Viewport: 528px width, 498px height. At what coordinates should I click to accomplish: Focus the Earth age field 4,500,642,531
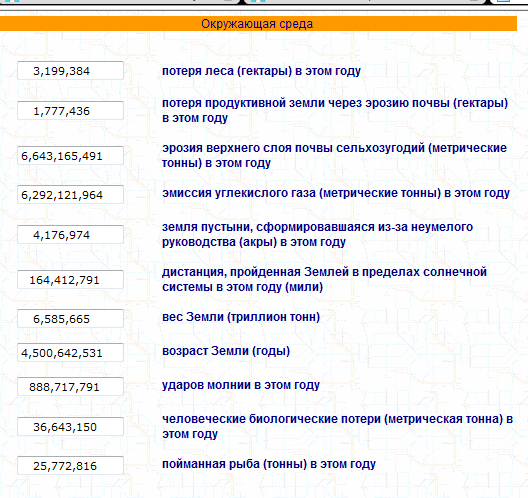pos(70,353)
